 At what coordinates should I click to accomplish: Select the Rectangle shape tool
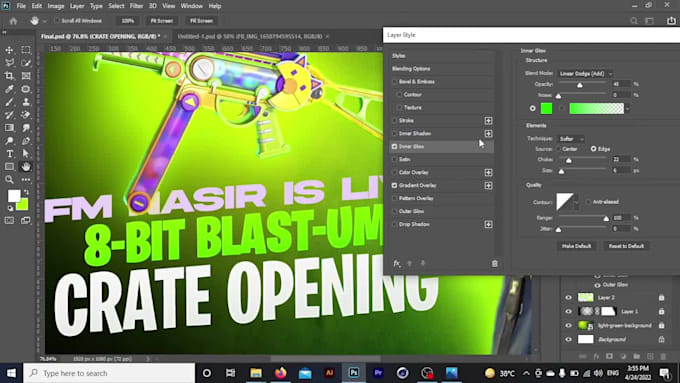[9, 167]
